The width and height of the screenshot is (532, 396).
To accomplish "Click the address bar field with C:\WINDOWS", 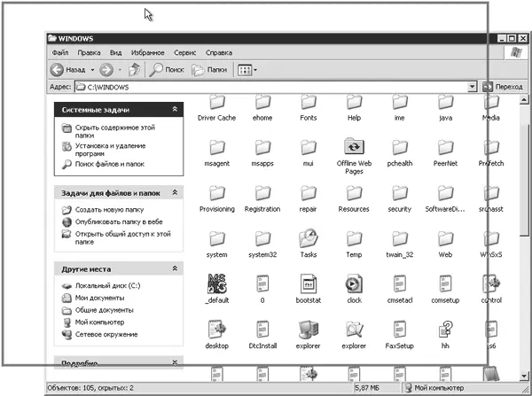I will [x=275, y=87].
